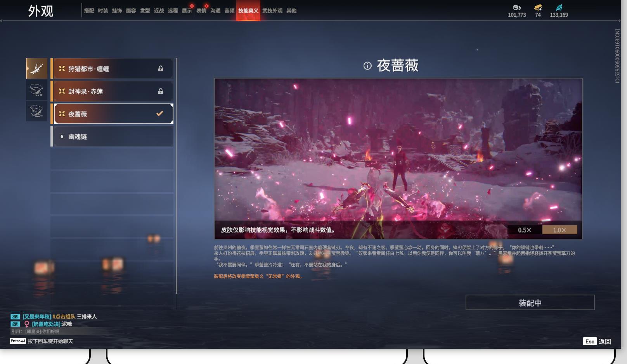The height and width of the screenshot is (364, 627).
Task: Click Esc 返回 to go back
Action: 597,341
